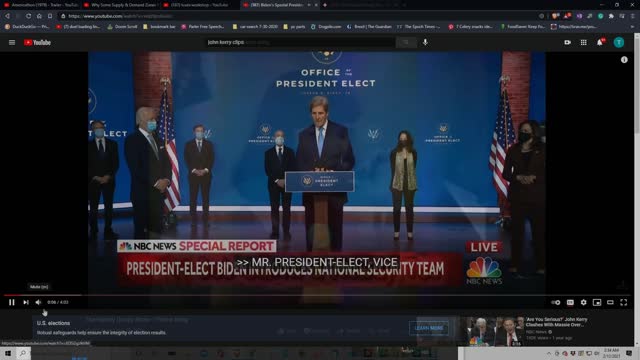The width and height of the screenshot is (640, 360).
Task: Submit the search with the magnifier button
Action: 406,42
